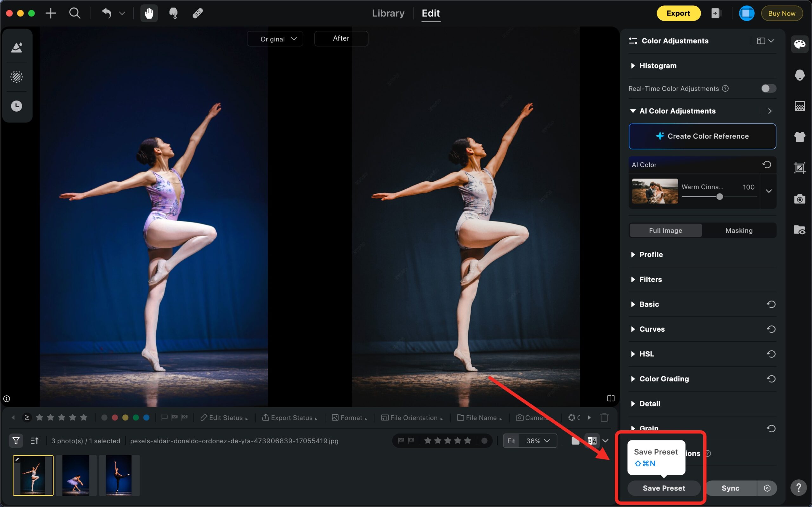Expand the Color Grading section

point(664,379)
